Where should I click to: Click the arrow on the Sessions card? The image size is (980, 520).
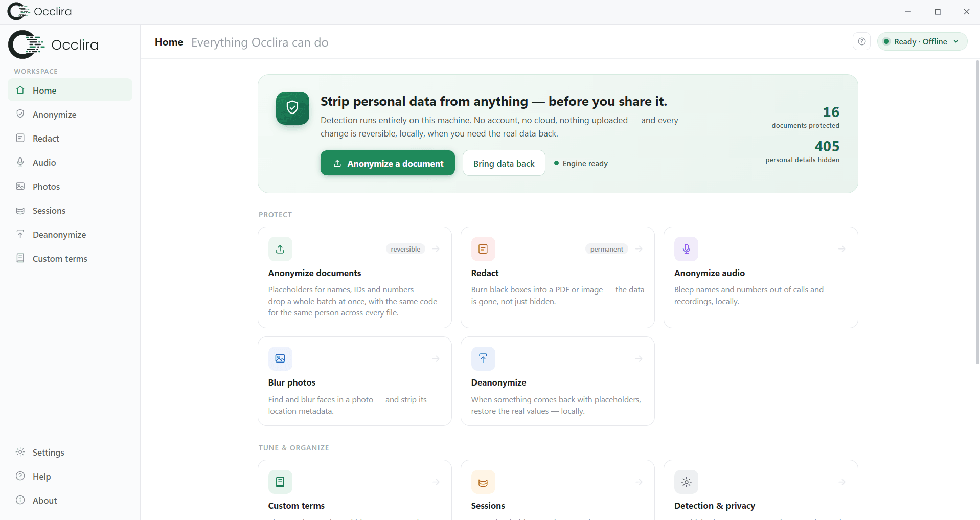tap(639, 482)
